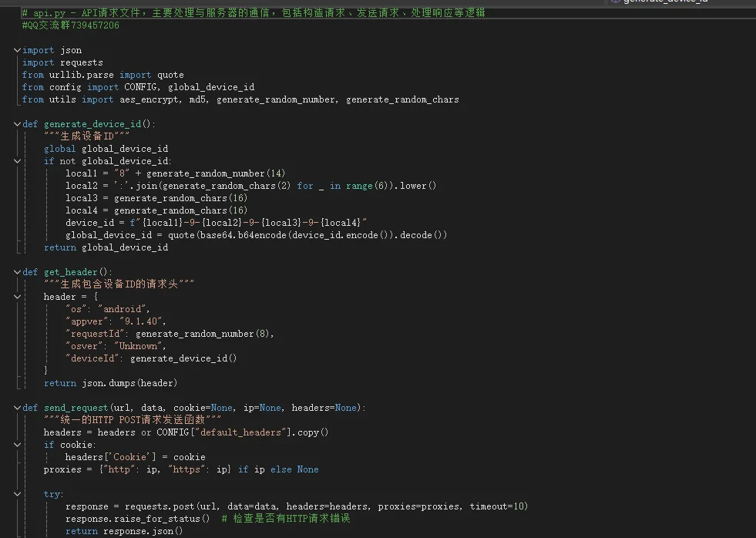Fold the 'if not global_device_id' block
Image resolution: width=756 pixels, height=538 pixels.
click(17, 161)
